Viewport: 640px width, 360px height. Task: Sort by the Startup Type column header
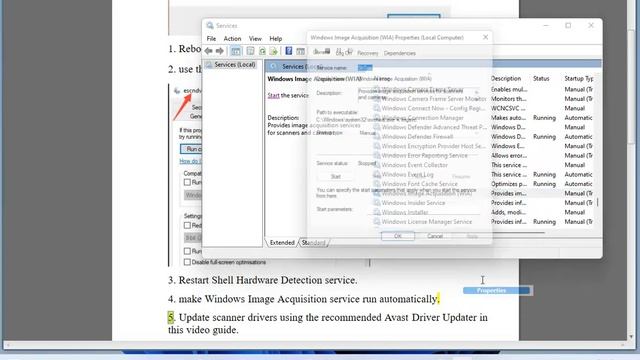(x=579, y=78)
